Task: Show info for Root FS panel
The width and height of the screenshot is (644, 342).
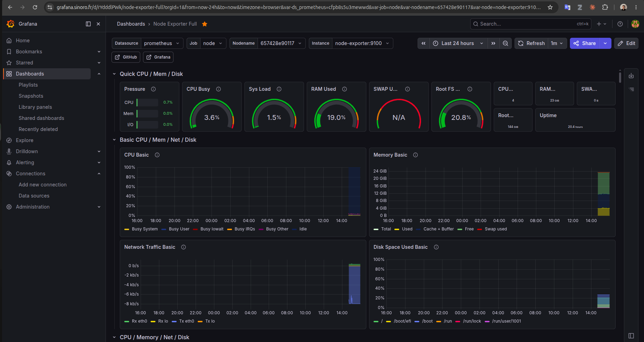Action: tap(470, 89)
